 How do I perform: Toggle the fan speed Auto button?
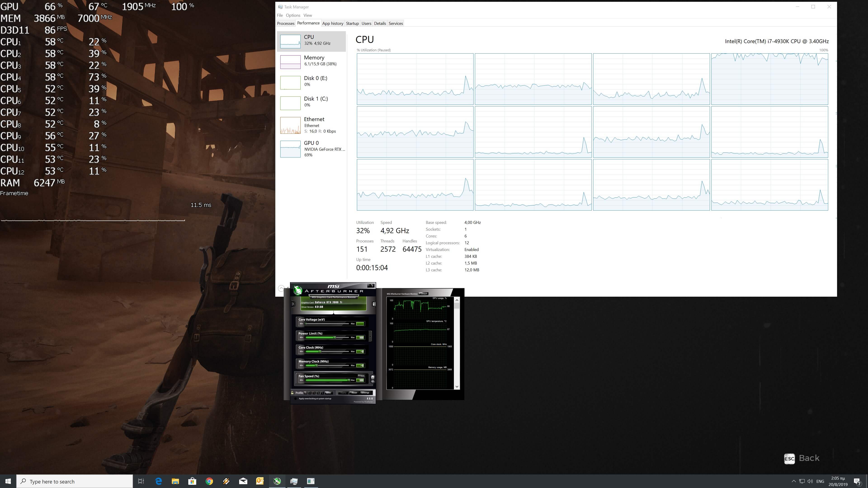(x=361, y=375)
